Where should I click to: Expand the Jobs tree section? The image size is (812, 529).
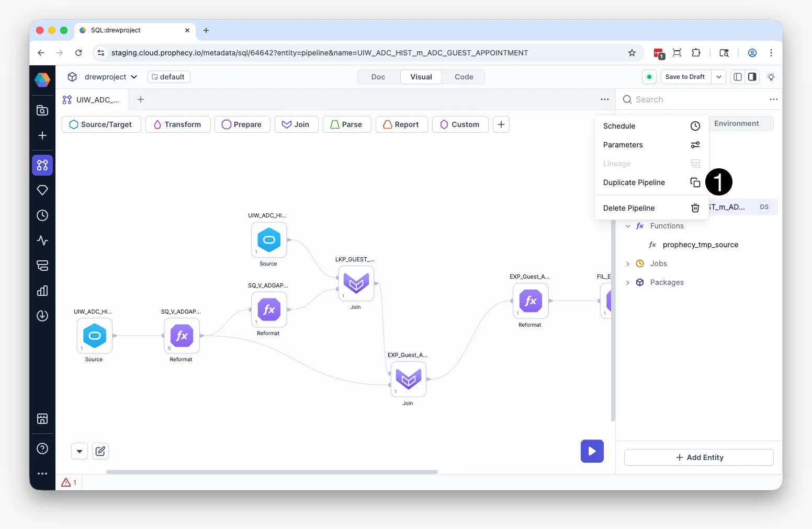[628, 263]
